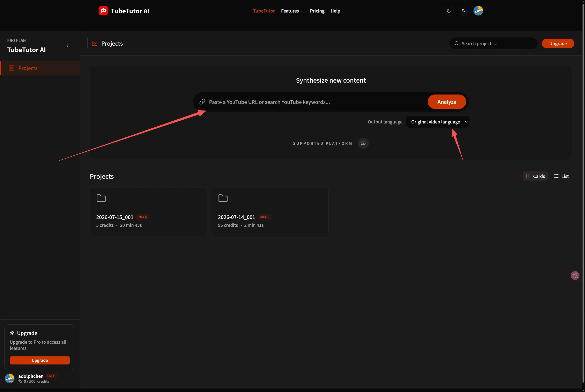Screen dimensions: 585x392
Task: Click the sidebar Upgrade button
Action: pos(40,360)
